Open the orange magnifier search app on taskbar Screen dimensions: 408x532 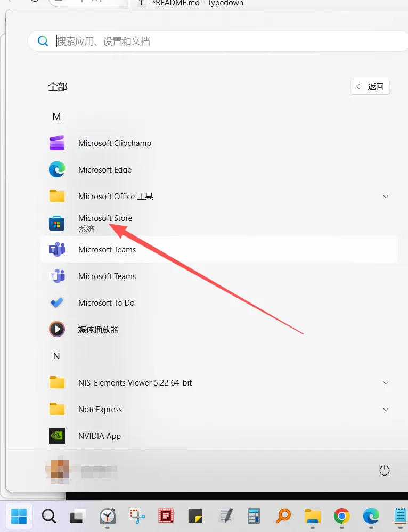pos(283,517)
